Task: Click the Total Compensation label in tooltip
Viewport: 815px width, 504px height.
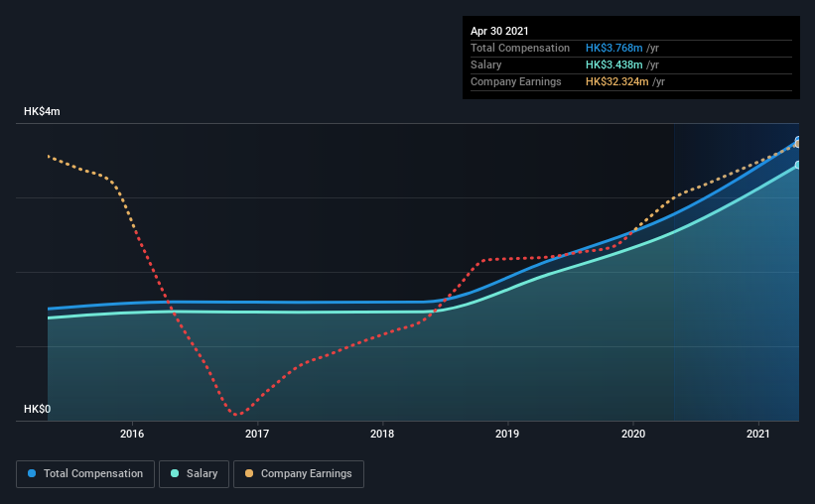Action: (x=520, y=49)
